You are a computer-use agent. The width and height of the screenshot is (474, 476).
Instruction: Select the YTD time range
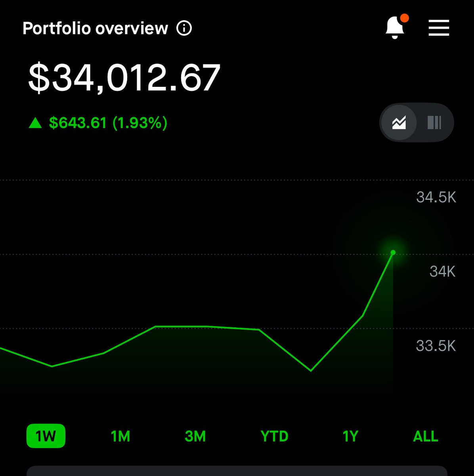tap(274, 436)
